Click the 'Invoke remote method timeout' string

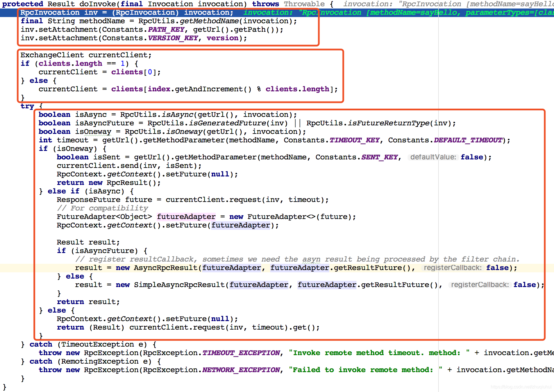(379, 353)
